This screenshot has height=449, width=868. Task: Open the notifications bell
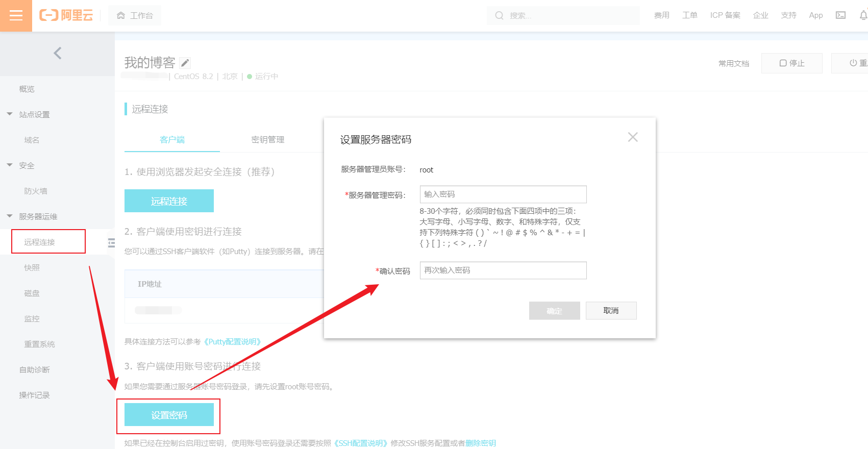tap(863, 15)
